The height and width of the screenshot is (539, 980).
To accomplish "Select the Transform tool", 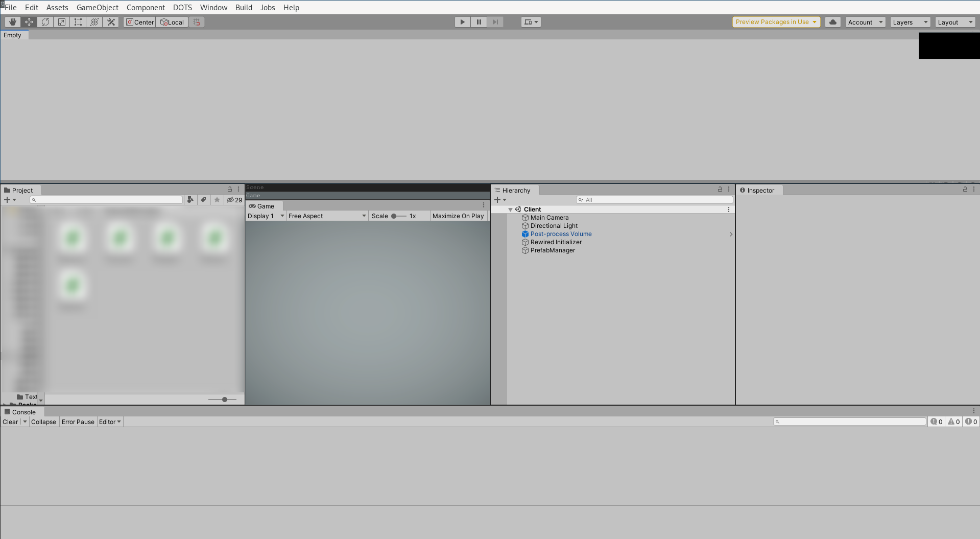I will tap(94, 22).
